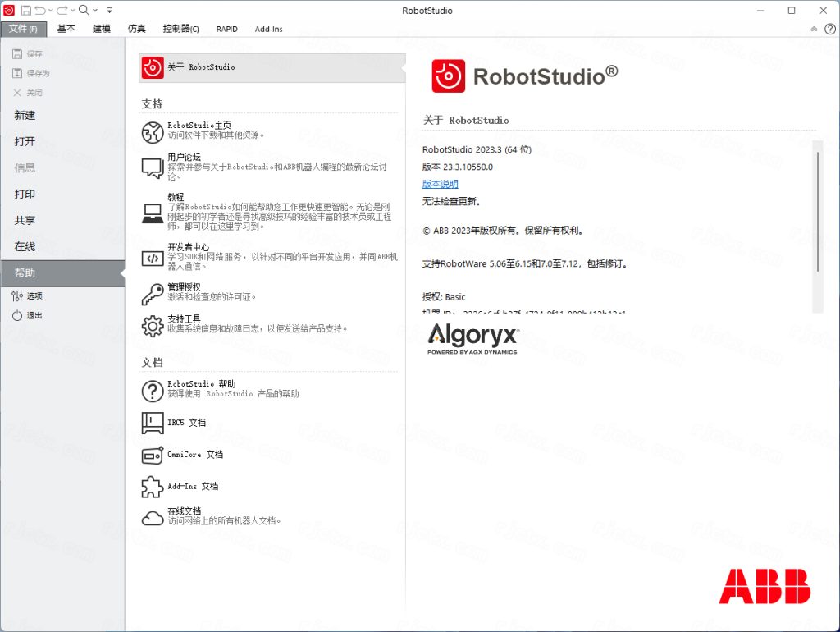Open the 用户论坛 forum link

coord(185,157)
